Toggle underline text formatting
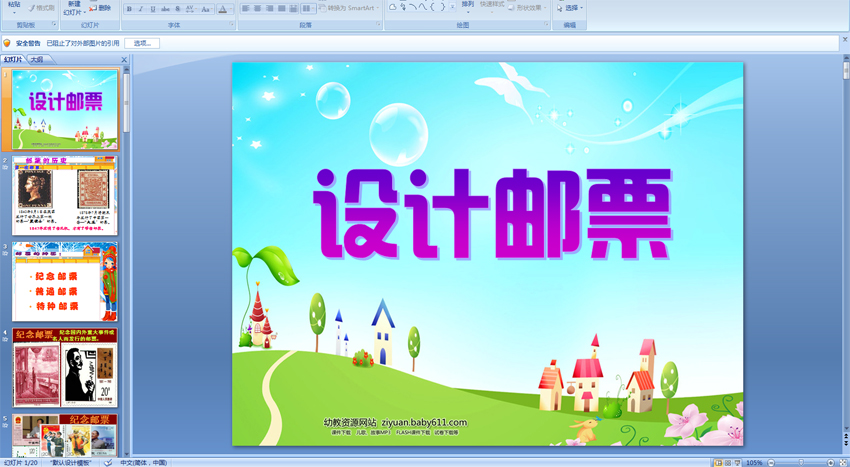 pos(152,9)
